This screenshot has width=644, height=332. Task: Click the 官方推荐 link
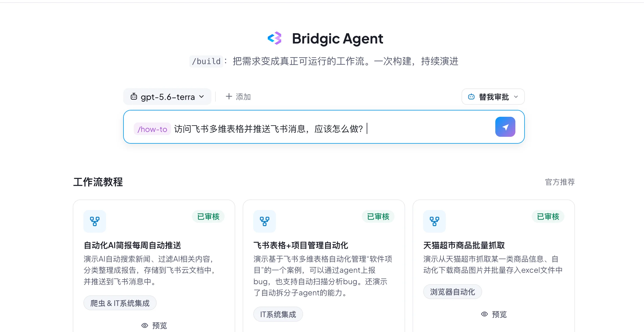(x=560, y=182)
